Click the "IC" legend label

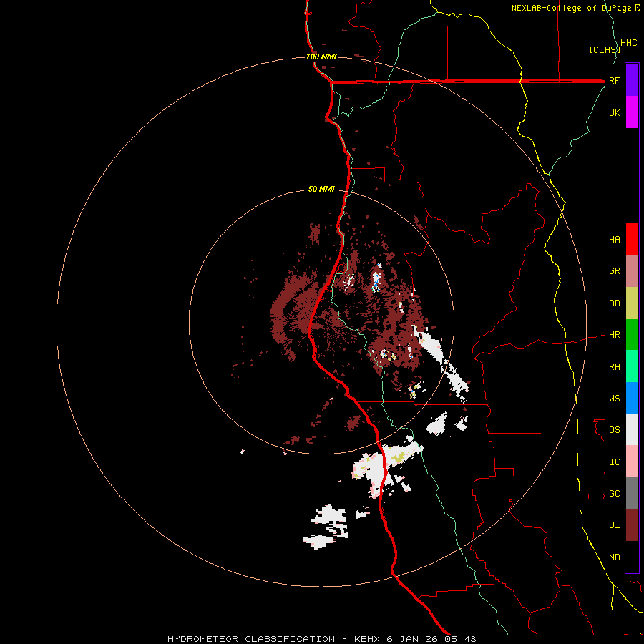pyautogui.click(x=614, y=462)
